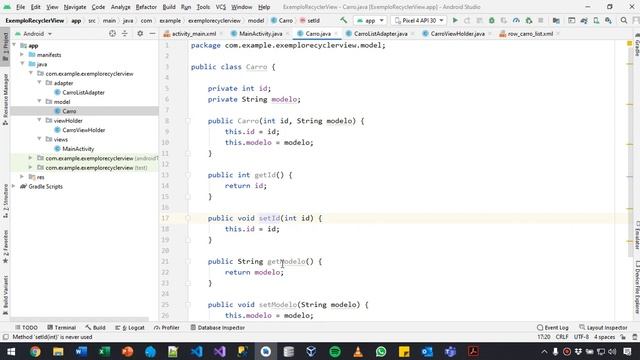Expand the res folder
This screenshot has height=360, width=640.
22,177
